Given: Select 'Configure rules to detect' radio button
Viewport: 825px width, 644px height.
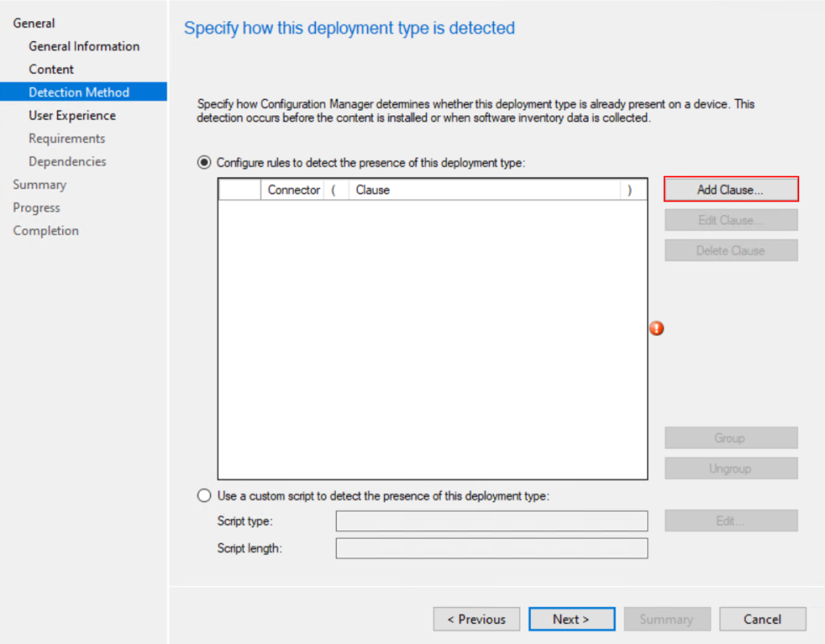Looking at the screenshot, I should pyautogui.click(x=205, y=162).
